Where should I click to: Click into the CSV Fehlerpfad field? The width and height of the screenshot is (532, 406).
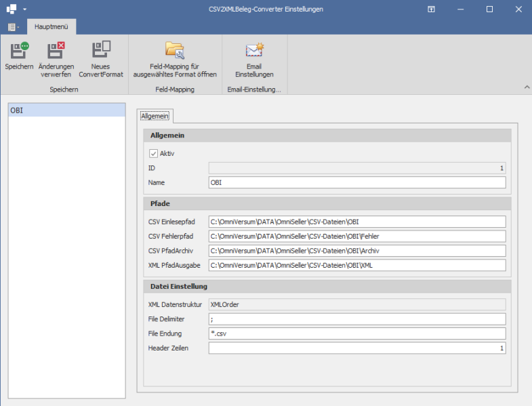click(356, 236)
